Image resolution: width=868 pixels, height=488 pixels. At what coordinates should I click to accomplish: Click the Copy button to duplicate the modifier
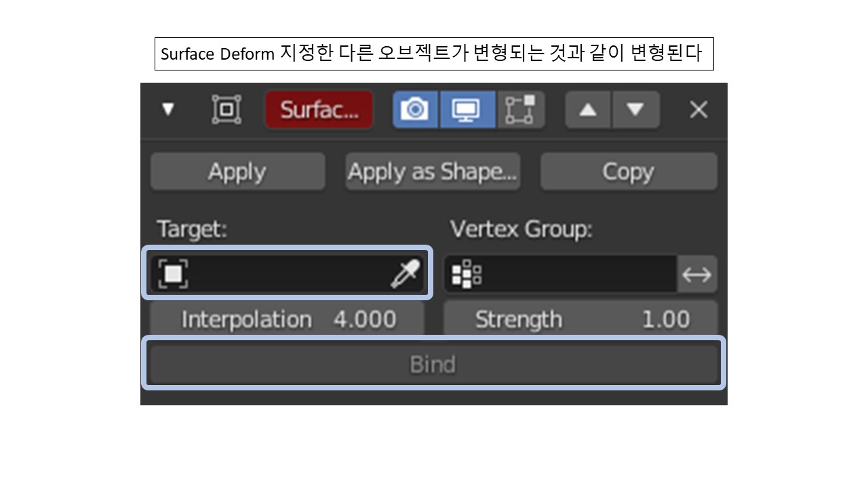coord(628,171)
